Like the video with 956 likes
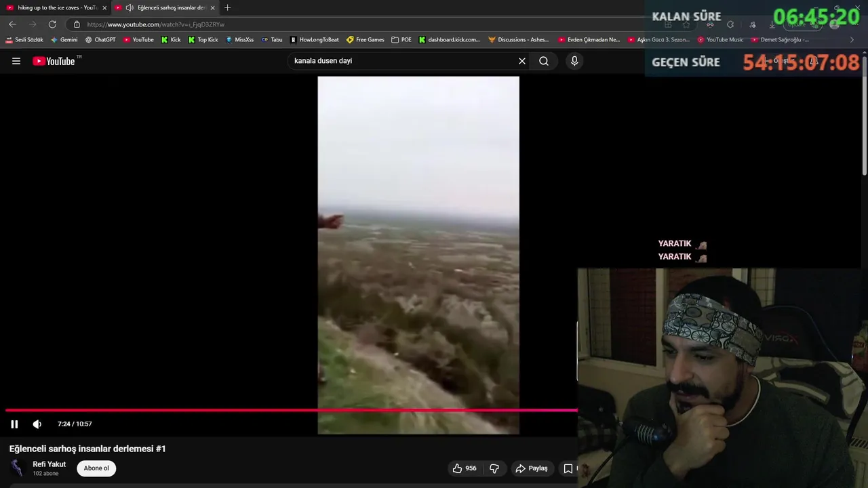Viewport: 868px width, 488px height. [x=465, y=468]
